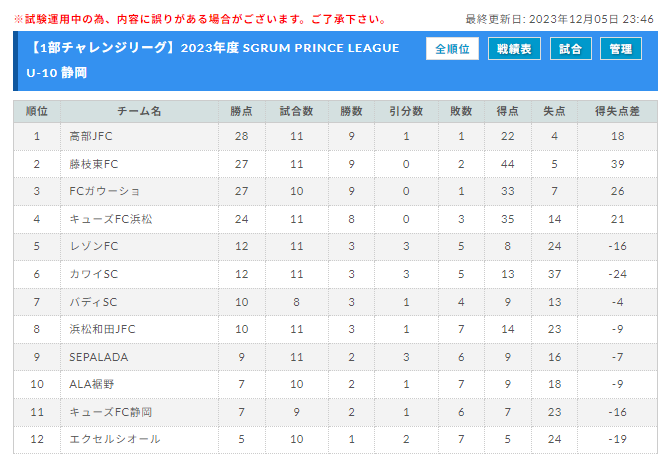Open the エクセルシオール team row
This screenshot has width=665, height=460.
[x=335, y=440]
